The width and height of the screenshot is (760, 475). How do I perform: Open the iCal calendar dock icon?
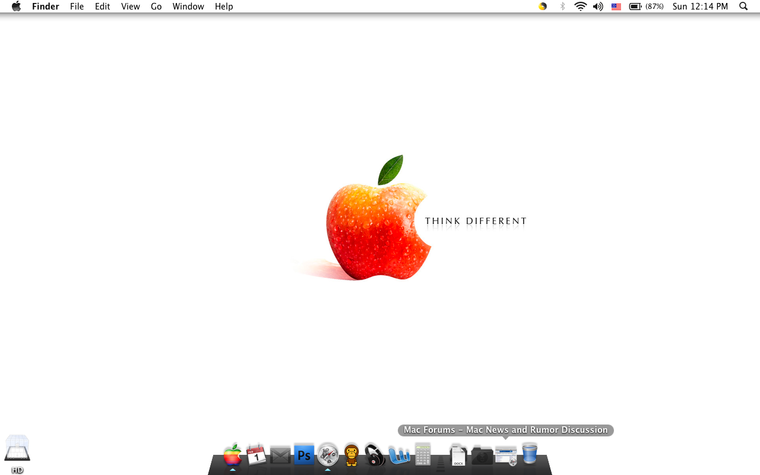click(x=256, y=455)
